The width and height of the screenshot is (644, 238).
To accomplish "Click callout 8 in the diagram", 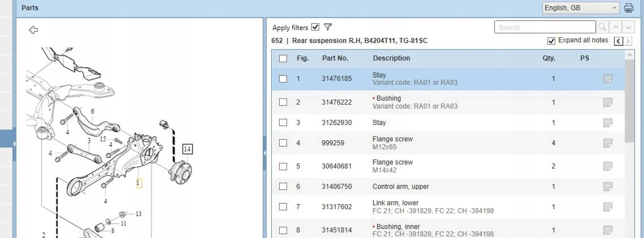I will (x=113, y=231).
